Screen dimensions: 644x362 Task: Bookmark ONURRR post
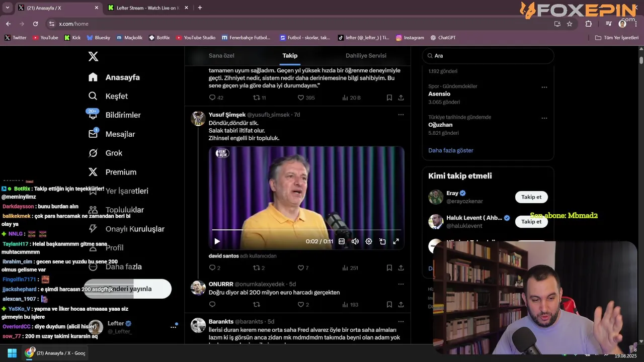pyautogui.click(x=389, y=305)
